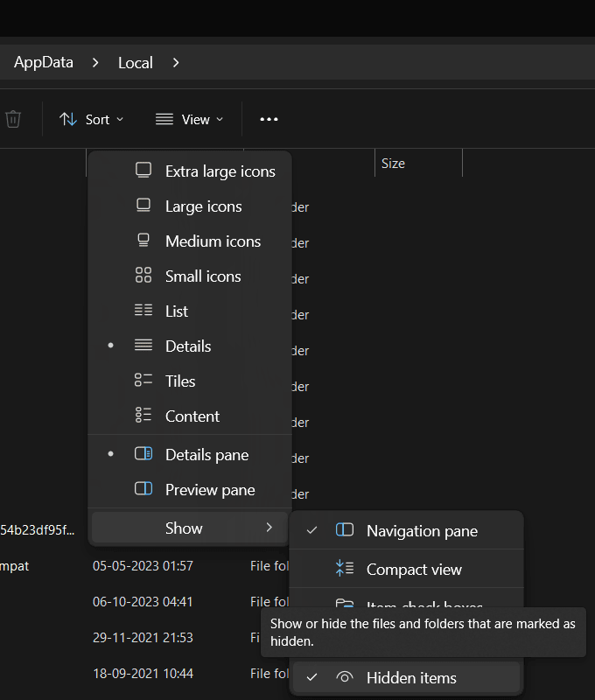595x700 pixels.
Task: Click the Sort arrows icon
Action: click(x=68, y=119)
